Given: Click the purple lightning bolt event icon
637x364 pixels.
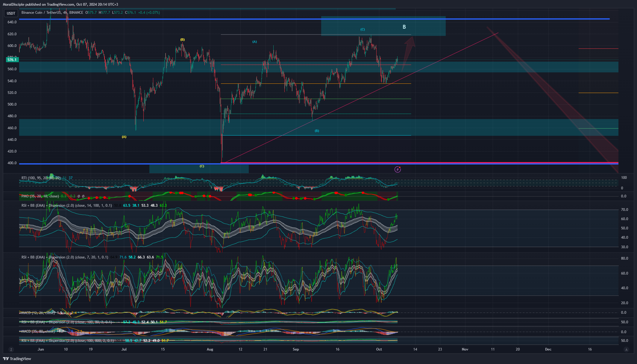Looking at the screenshot, I should tap(398, 170).
